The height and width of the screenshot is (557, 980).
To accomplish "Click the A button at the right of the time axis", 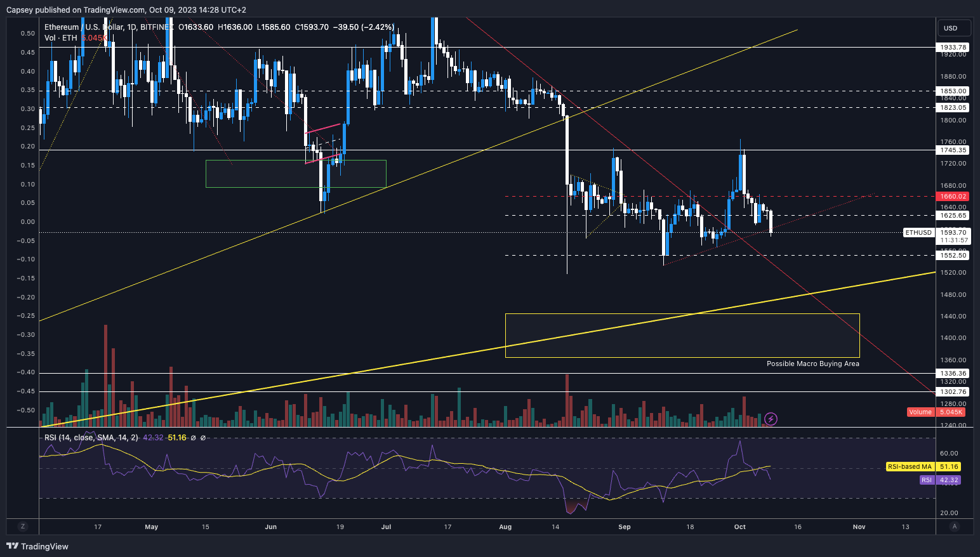I will [955, 527].
